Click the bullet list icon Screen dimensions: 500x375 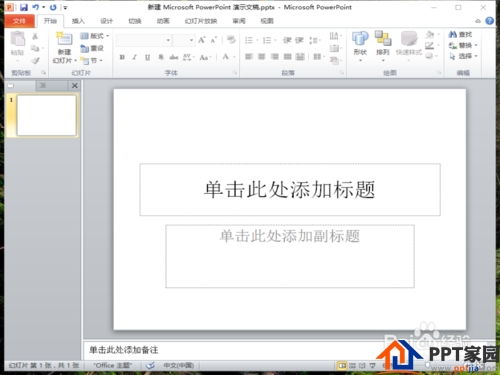[x=249, y=40]
